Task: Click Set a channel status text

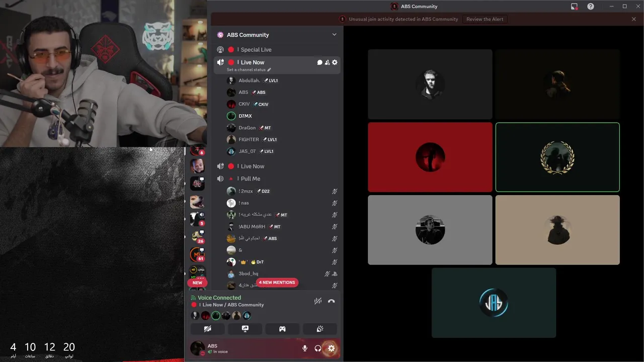Action: point(246,70)
